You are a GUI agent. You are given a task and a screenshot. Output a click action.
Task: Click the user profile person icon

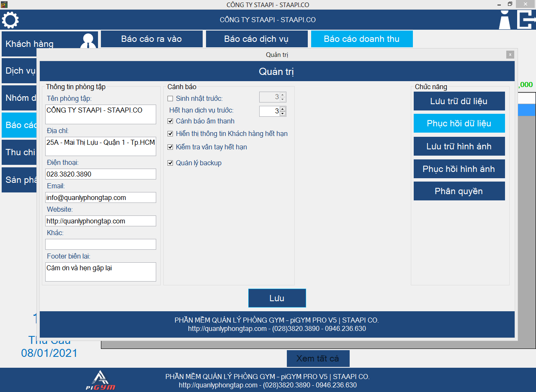(505, 20)
